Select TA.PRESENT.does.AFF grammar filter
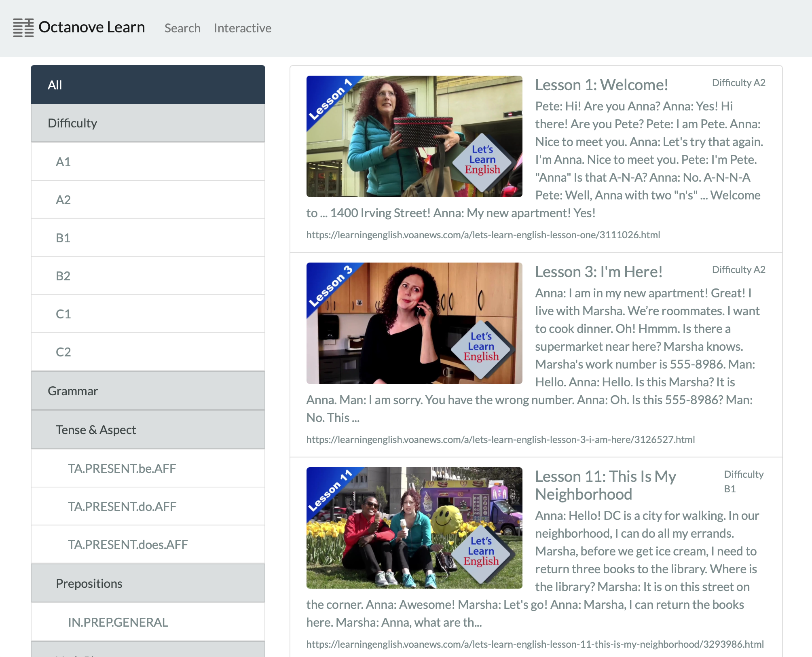Image resolution: width=812 pixels, height=657 pixels. click(x=148, y=545)
